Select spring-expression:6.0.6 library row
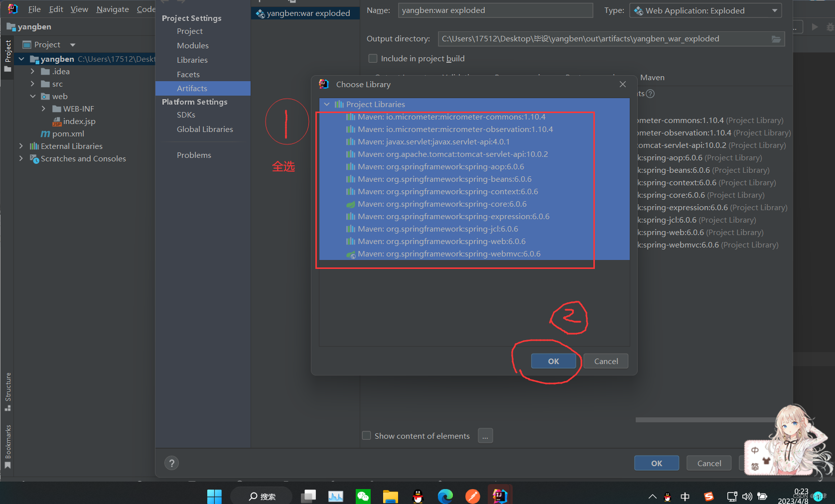The height and width of the screenshot is (504, 835). coord(474,216)
